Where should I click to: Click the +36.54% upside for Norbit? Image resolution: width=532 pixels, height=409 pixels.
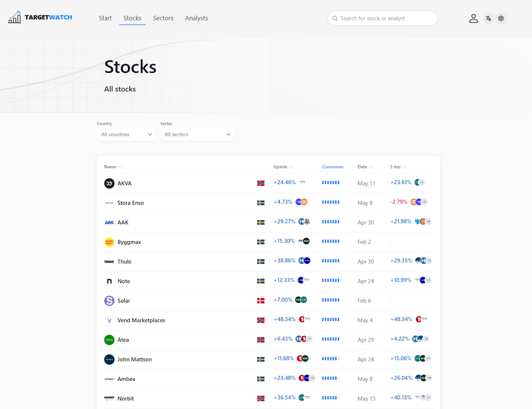click(285, 398)
